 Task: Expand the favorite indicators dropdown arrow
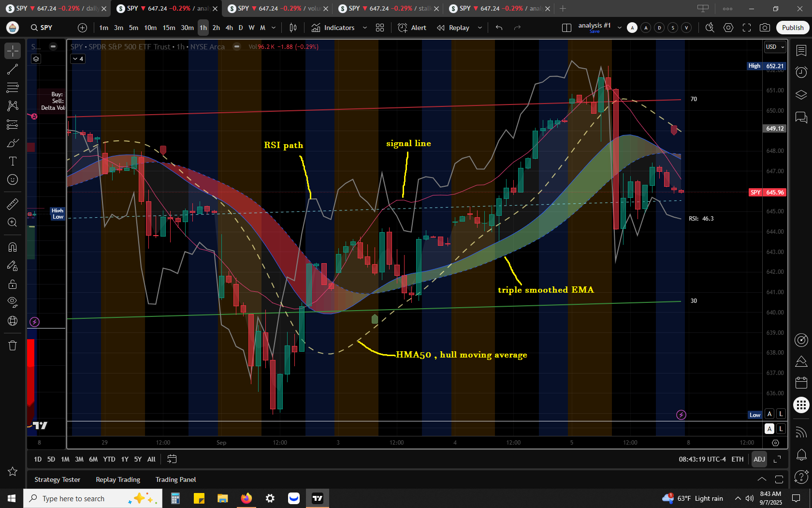(365, 28)
